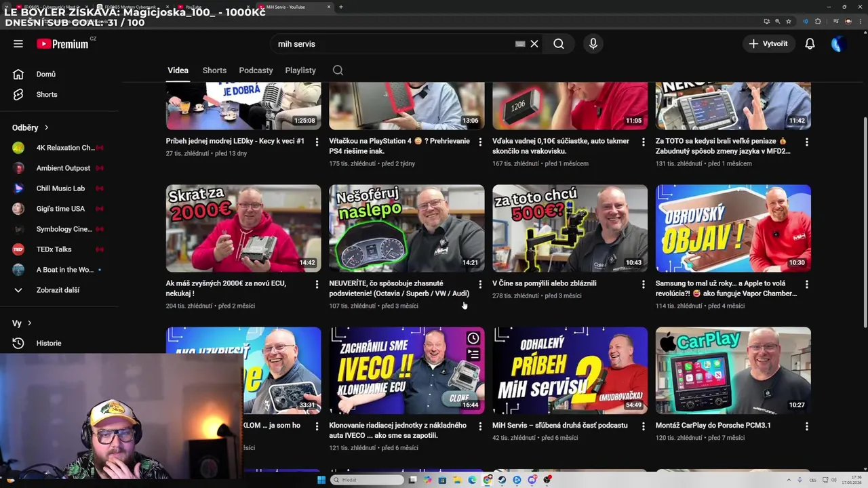Open options for 'V Číne sa pomýlili' video
The height and width of the screenshot is (488, 868).
(644, 285)
